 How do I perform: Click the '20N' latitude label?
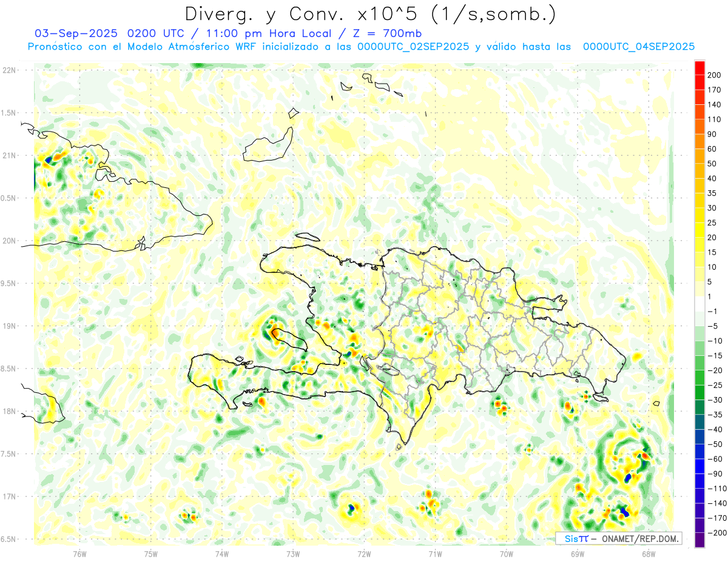[x=9, y=241]
